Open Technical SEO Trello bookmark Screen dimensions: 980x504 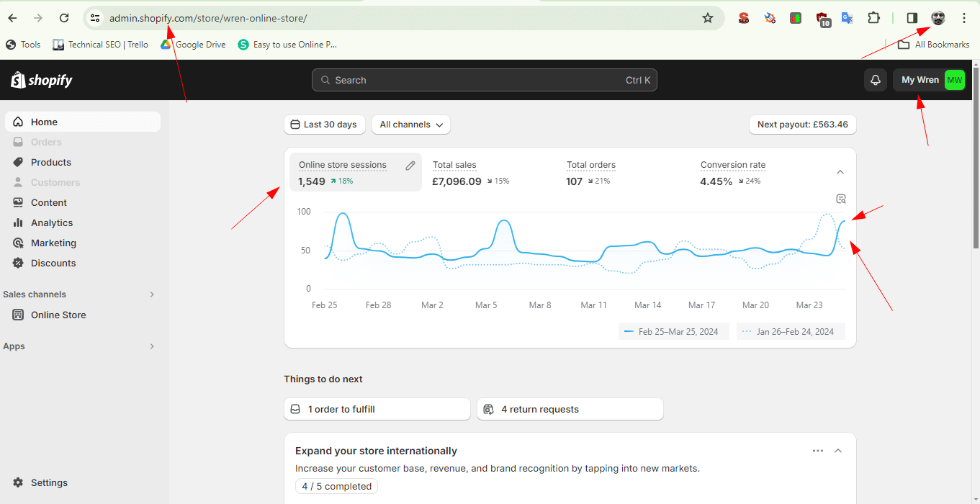click(x=100, y=45)
